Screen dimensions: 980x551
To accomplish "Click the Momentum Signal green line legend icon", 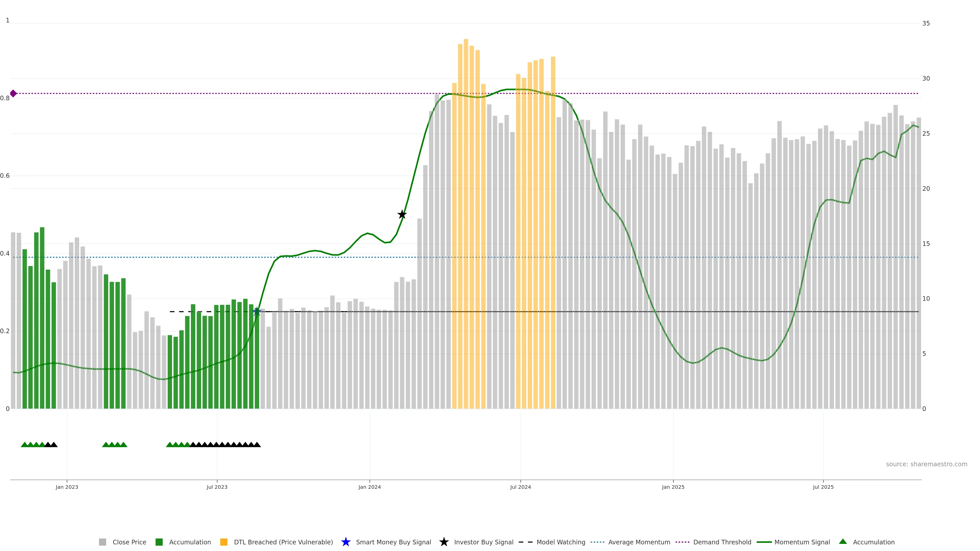I will [764, 542].
